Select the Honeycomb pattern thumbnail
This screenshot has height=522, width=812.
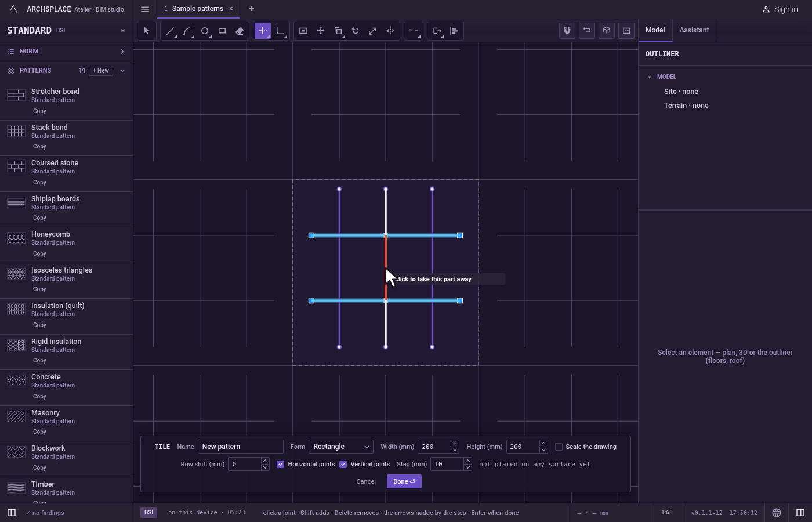tap(16, 237)
